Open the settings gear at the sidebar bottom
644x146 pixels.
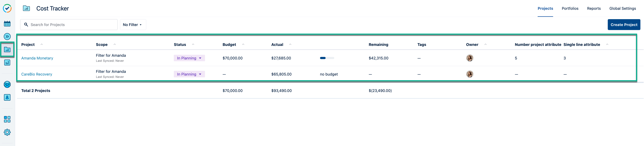click(7, 132)
